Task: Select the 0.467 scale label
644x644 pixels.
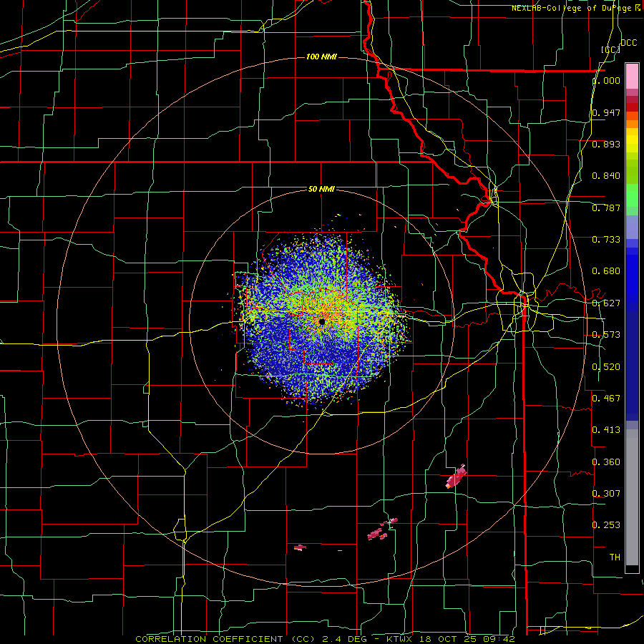Action: point(606,399)
